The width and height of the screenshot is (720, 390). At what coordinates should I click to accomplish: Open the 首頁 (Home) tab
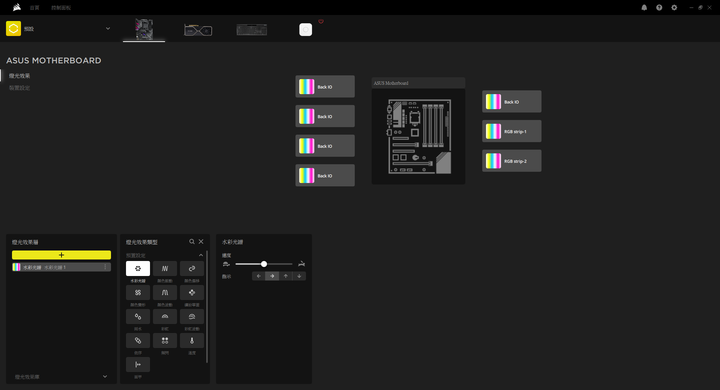tap(35, 8)
